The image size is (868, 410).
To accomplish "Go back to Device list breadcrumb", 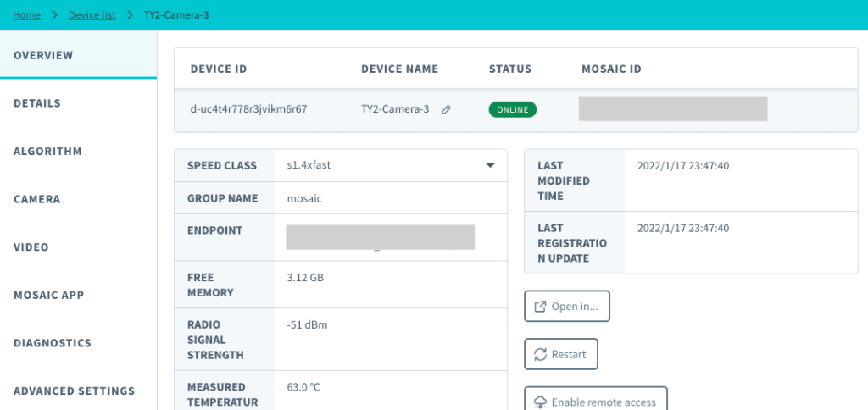I will 92,14.
